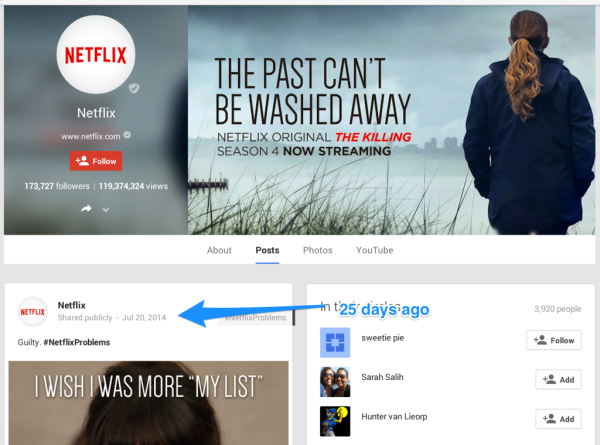This screenshot has height=445, width=600.
Task: Open the Photos tab
Action: pos(318,250)
